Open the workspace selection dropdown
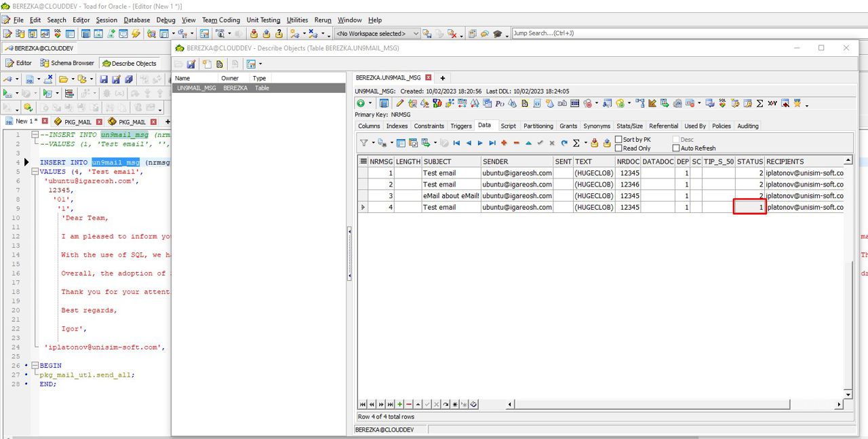This screenshot has height=439, width=868. point(416,33)
